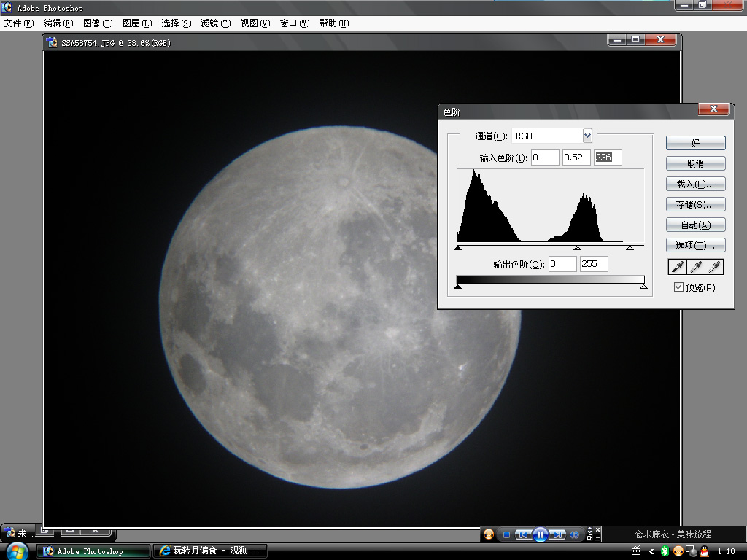Click the 存储(S)... save button
This screenshot has width=747, height=560.
coord(695,204)
